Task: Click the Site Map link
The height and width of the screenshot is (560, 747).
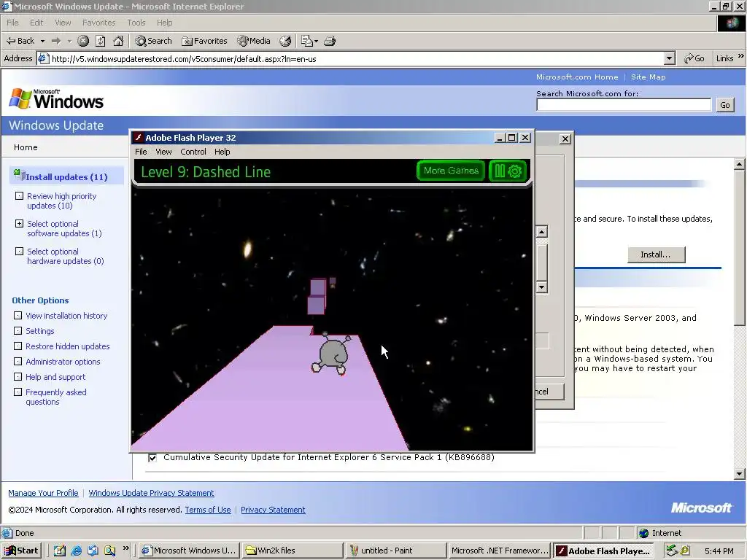Action: (648, 77)
